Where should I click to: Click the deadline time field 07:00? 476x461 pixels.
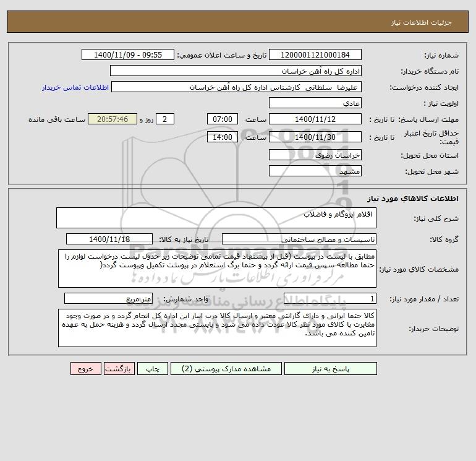[222, 119]
